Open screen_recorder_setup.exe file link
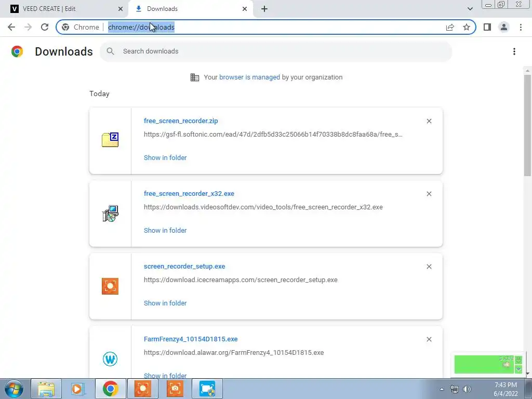The width and height of the screenshot is (532, 399). (184, 267)
